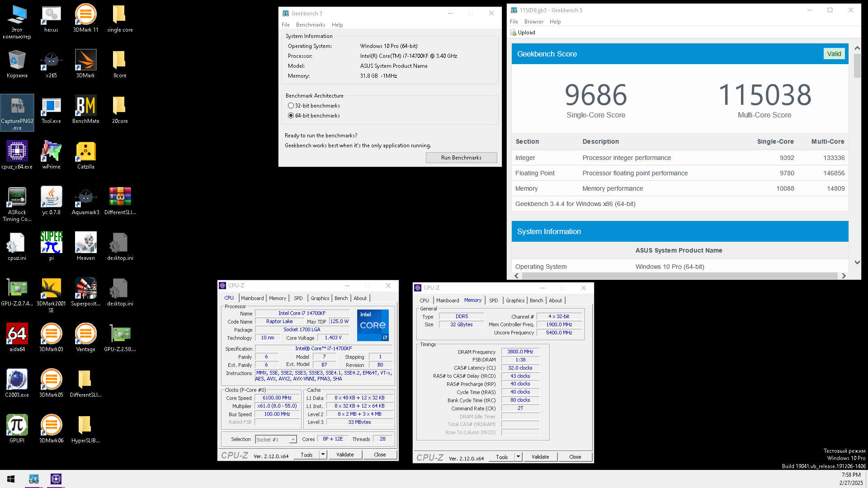Expand Tools dropdown arrow in Memory tab window

(x=519, y=457)
